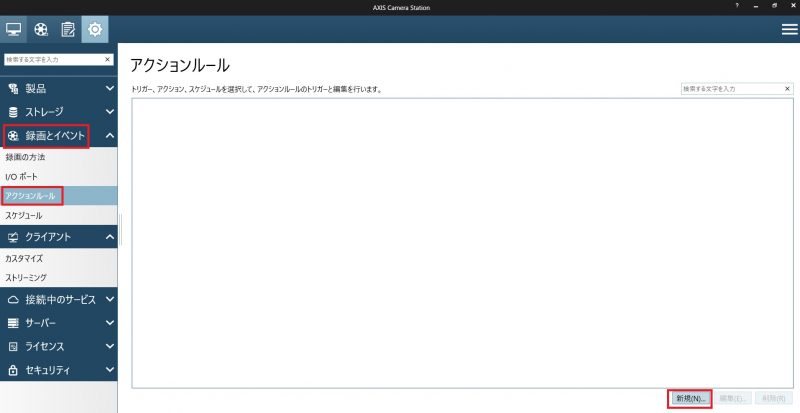Clear the action rule search with X
The image size is (800, 413).
point(787,88)
